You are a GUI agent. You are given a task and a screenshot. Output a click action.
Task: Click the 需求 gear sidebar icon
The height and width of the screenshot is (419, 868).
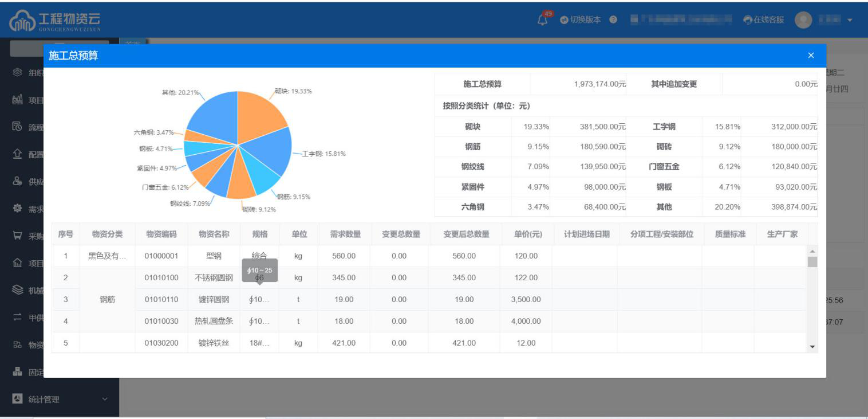[x=17, y=209]
